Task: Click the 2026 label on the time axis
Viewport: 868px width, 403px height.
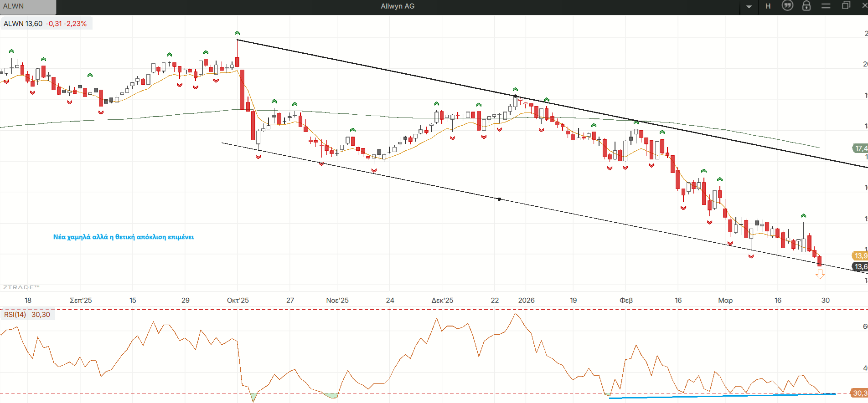Action: pyautogui.click(x=526, y=301)
